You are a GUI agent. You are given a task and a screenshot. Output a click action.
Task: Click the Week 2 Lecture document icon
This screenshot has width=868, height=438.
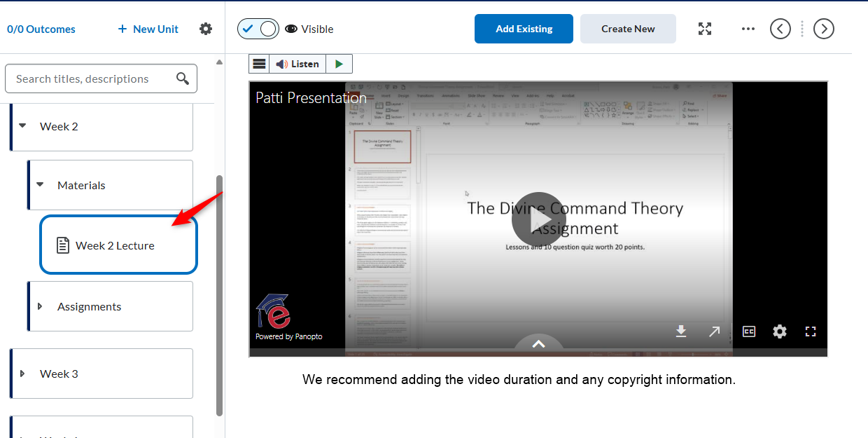coord(63,245)
